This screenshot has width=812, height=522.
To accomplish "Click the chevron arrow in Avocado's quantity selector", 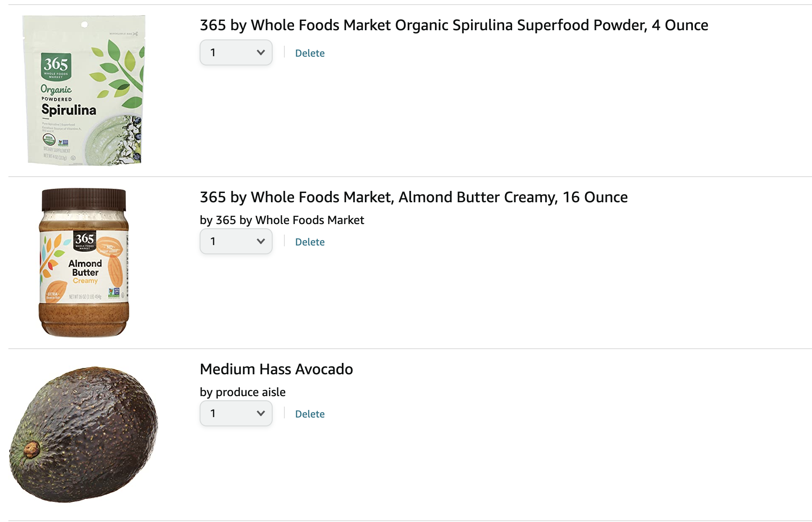I will tap(261, 413).
